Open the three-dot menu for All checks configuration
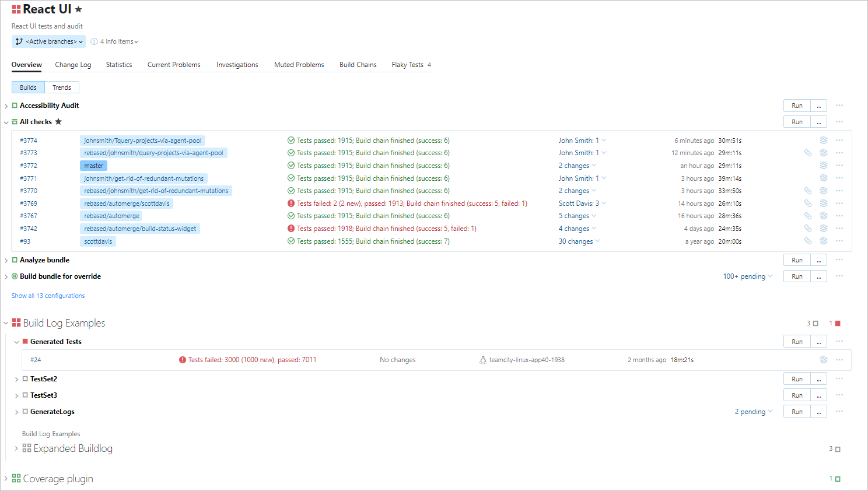Image resolution: width=868 pixels, height=491 pixels. click(839, 122)
